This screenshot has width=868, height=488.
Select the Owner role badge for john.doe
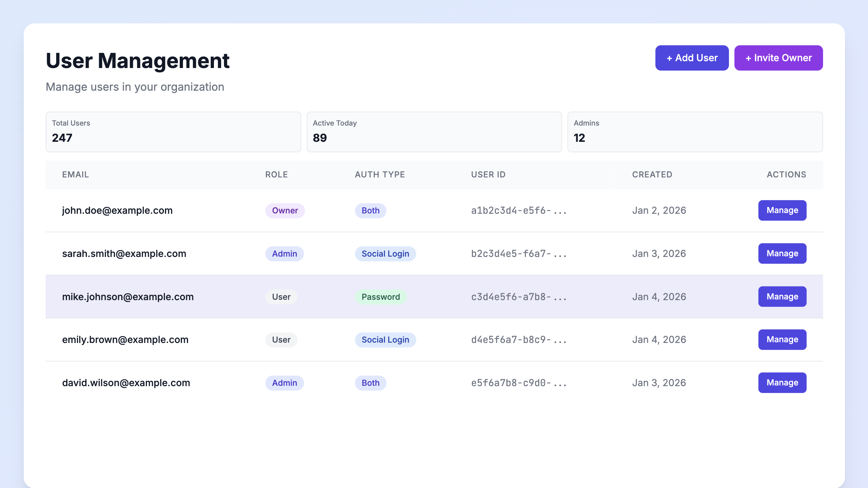pos(285,210)
